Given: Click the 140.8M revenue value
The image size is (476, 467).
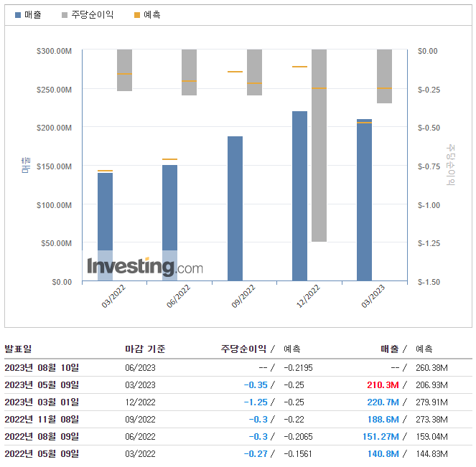Looking at the screenshot, I should coord(383,453).
